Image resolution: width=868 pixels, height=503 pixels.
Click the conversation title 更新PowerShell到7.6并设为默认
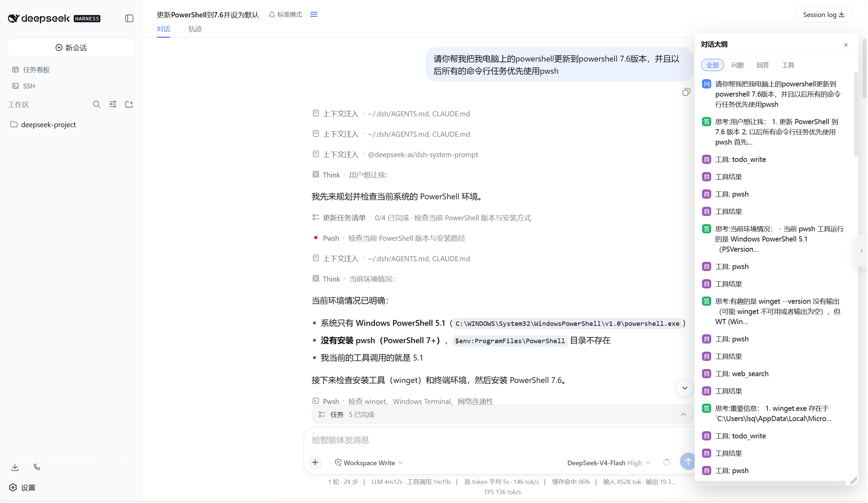208,15
